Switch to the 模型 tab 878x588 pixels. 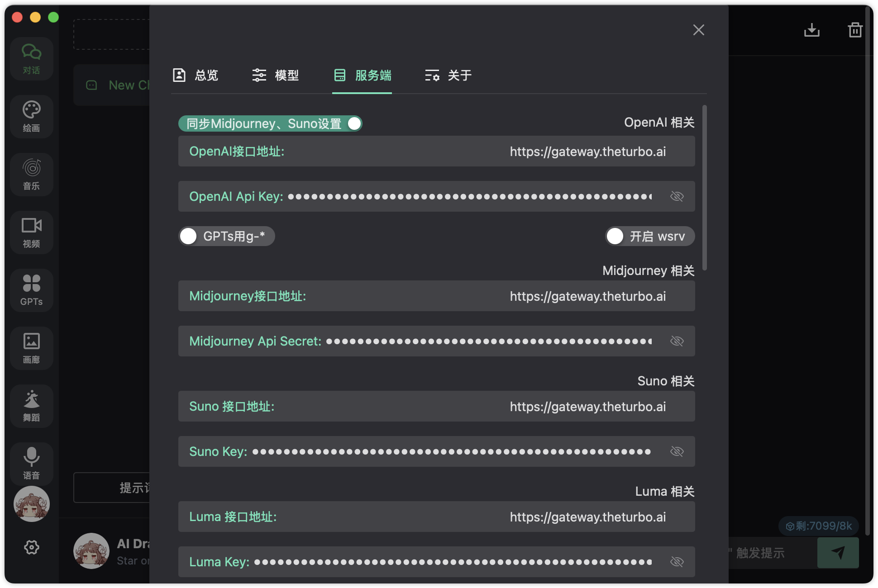276,75
